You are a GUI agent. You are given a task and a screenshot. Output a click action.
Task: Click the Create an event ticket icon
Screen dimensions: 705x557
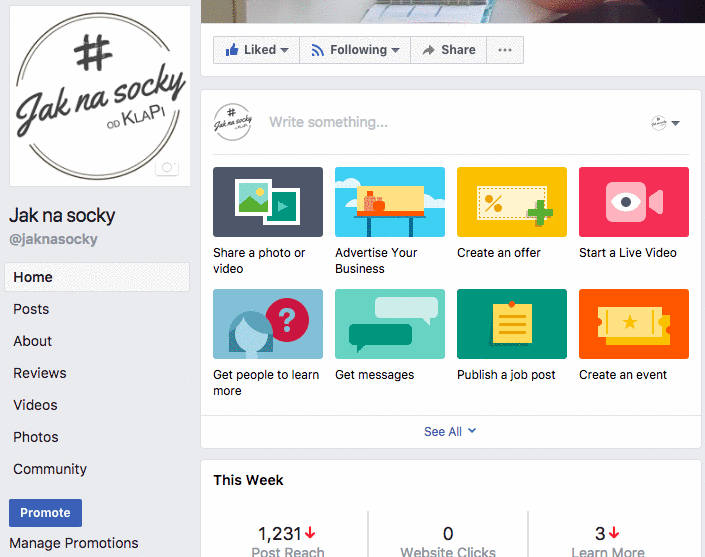tap(634, 324)
